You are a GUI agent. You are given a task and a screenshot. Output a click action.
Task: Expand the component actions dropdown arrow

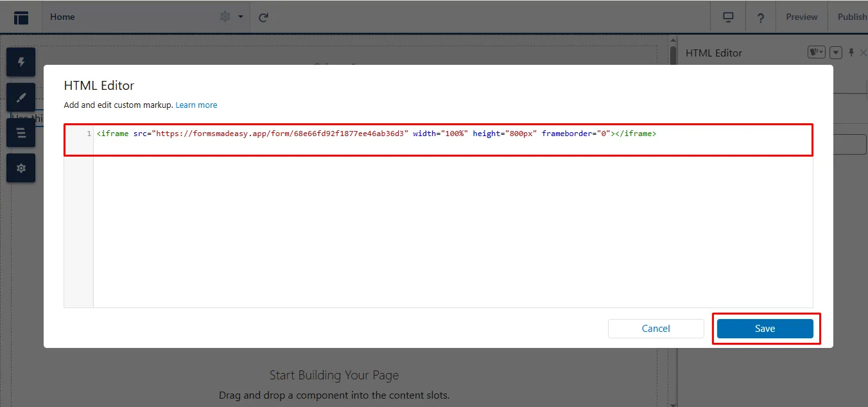tap(835, 53)
